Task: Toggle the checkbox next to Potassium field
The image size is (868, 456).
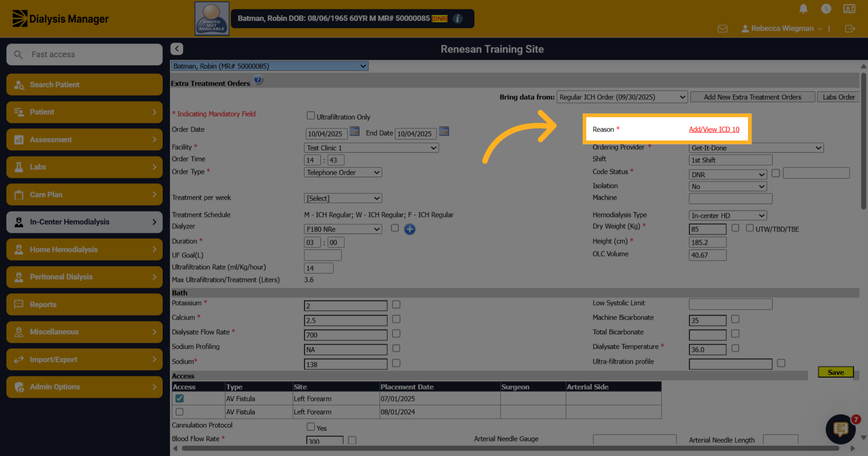Action: click(396, 304)
